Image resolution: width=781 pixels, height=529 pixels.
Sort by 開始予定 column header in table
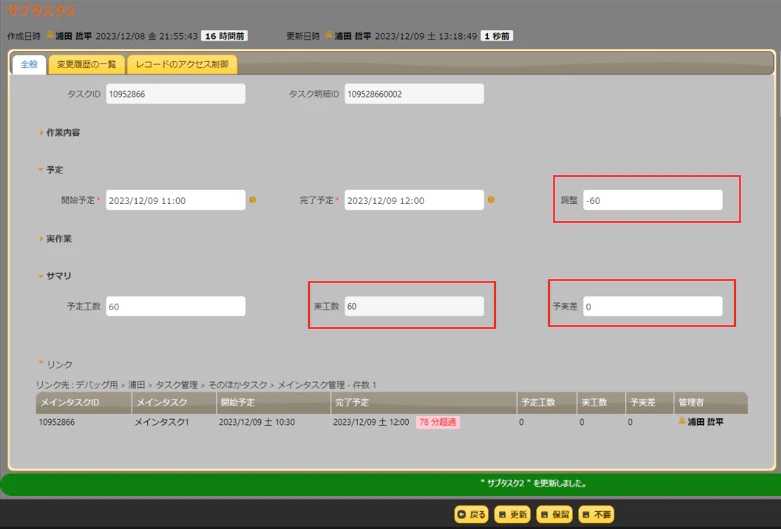tap(273, 402)
